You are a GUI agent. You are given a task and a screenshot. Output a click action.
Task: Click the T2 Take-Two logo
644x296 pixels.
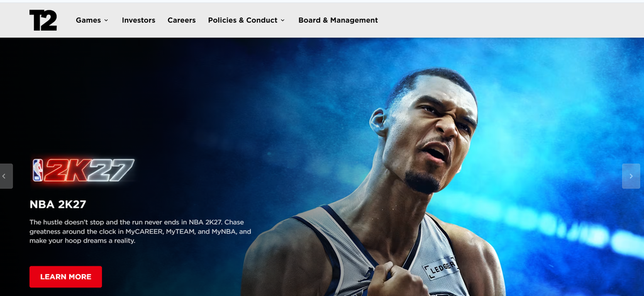43,20
